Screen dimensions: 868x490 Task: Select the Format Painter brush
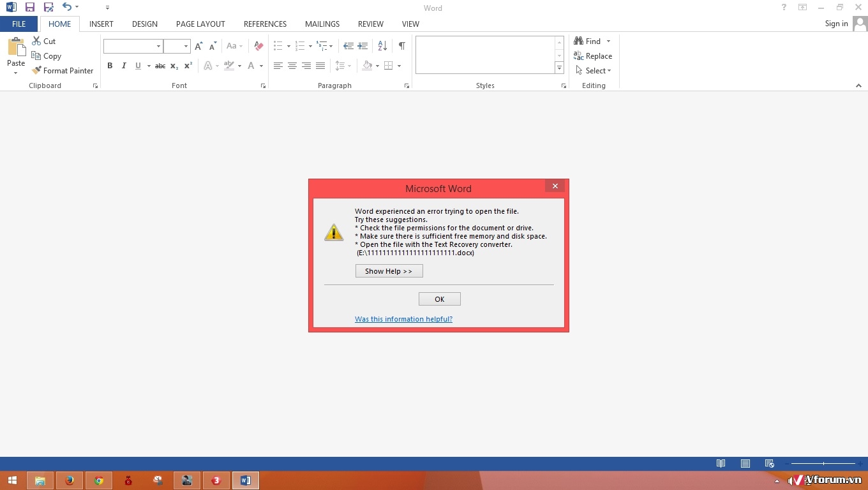[36, 71]
